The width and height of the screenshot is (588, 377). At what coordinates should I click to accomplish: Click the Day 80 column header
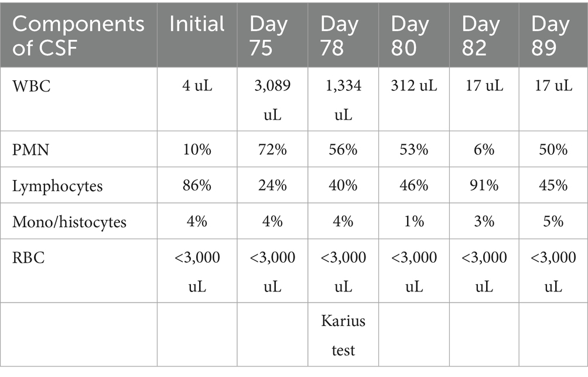click(410, 36)
